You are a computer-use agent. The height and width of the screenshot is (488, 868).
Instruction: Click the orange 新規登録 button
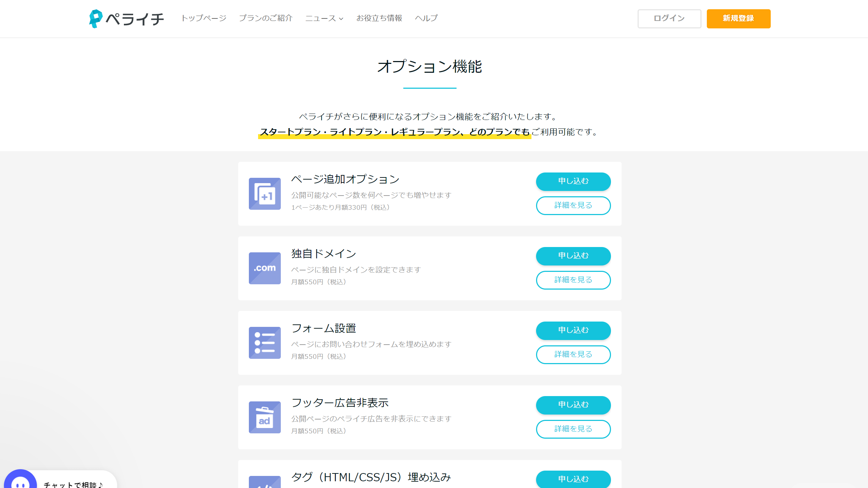point(738,18)
